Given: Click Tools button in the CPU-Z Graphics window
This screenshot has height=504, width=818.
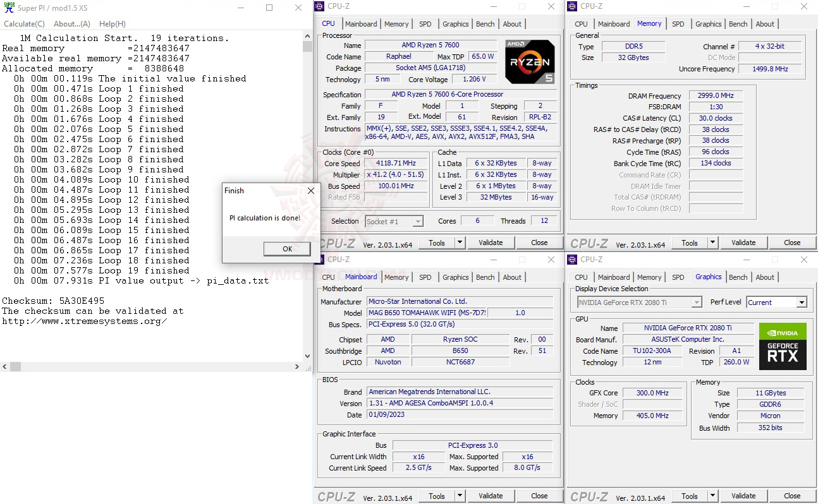Looking at the screenshot, I should pyautogui.click(x=690, y=496).
